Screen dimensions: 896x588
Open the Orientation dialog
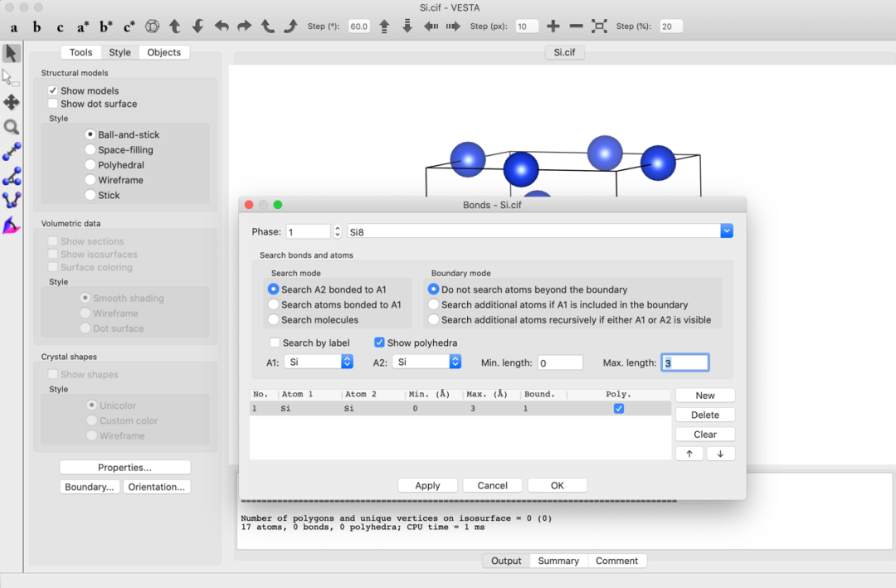(x=157, y=487)
